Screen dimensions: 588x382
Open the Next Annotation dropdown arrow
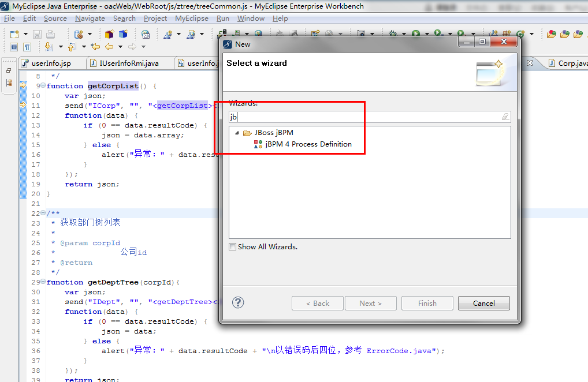click(x=61, y=47)
